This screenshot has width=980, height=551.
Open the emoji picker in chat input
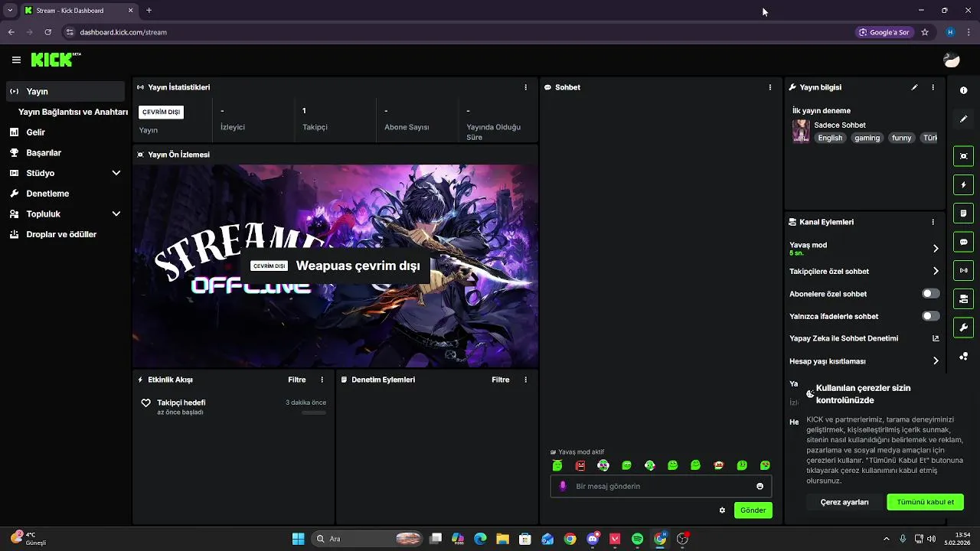click(759, 486)
